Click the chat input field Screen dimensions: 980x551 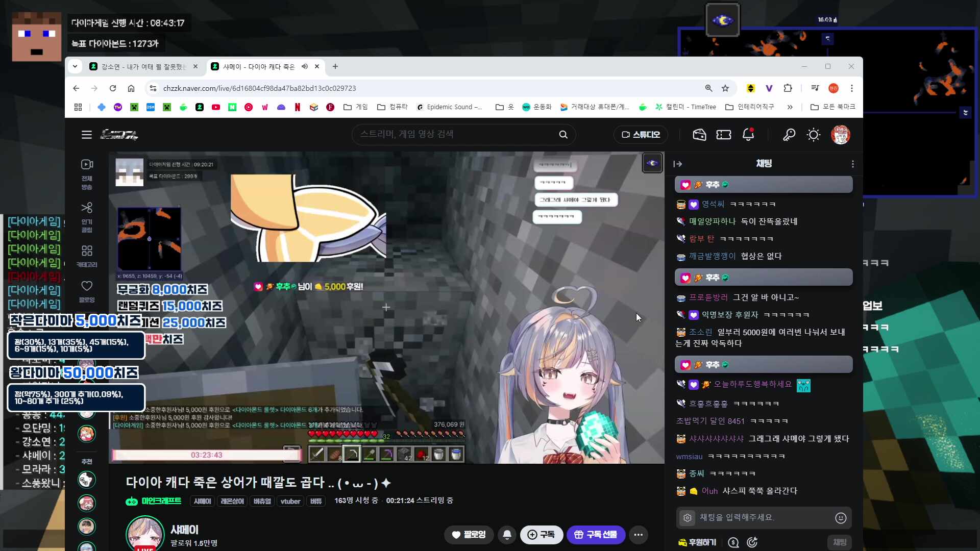pos(764,517)
